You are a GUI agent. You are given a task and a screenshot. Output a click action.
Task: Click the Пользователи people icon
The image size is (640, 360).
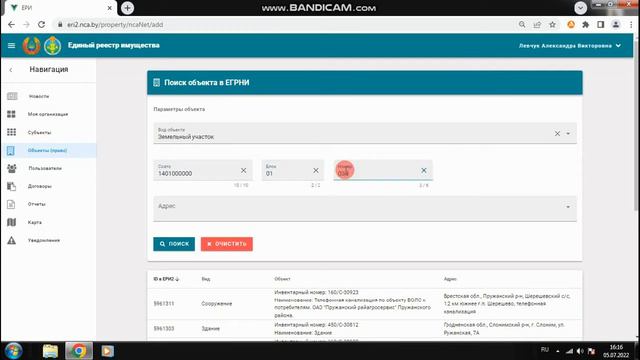click(x=11, y=168)
